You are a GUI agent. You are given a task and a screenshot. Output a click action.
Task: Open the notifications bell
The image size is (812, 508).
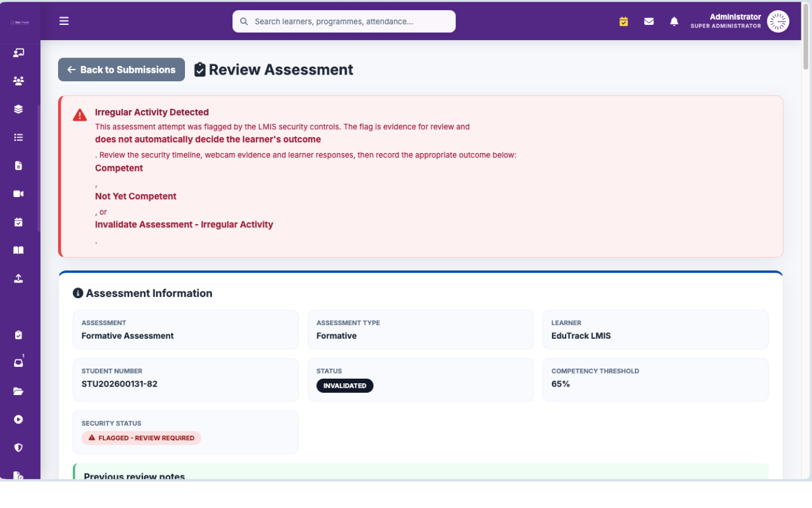[674, 21]
